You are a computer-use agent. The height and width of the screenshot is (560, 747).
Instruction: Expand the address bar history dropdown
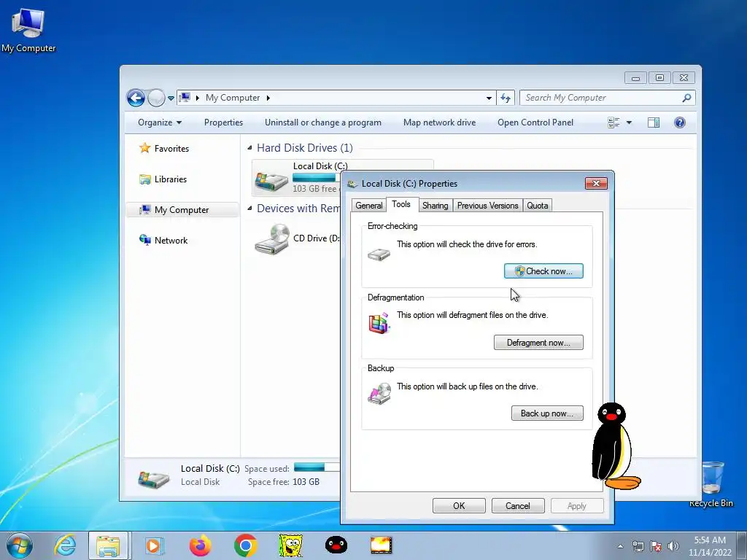[x=489, y=98]
